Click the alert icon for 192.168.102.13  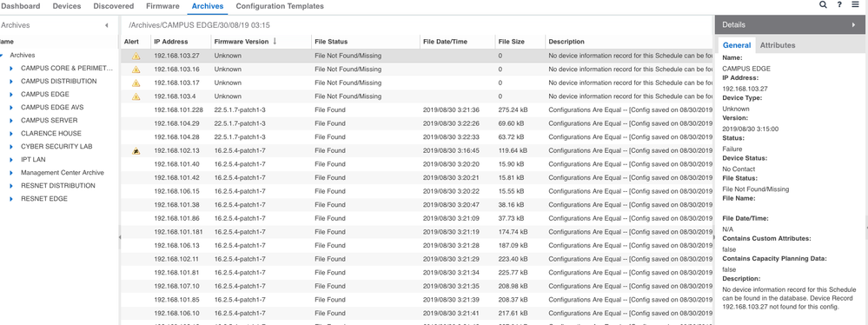(136, 150)
